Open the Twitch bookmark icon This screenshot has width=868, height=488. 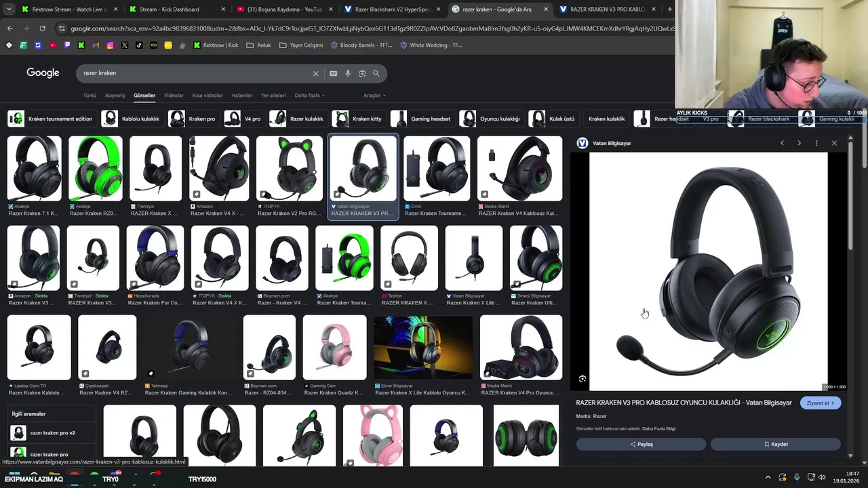click(x=66, y=45)
